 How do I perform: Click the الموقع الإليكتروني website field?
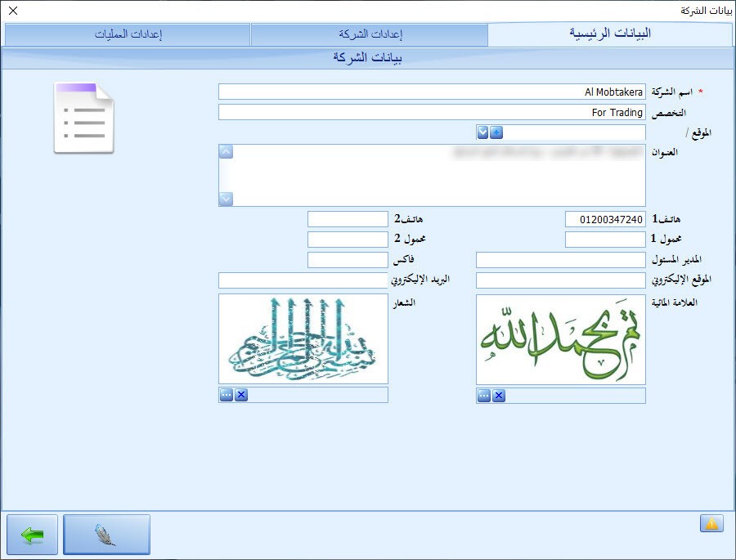click(x=561, y=280)
